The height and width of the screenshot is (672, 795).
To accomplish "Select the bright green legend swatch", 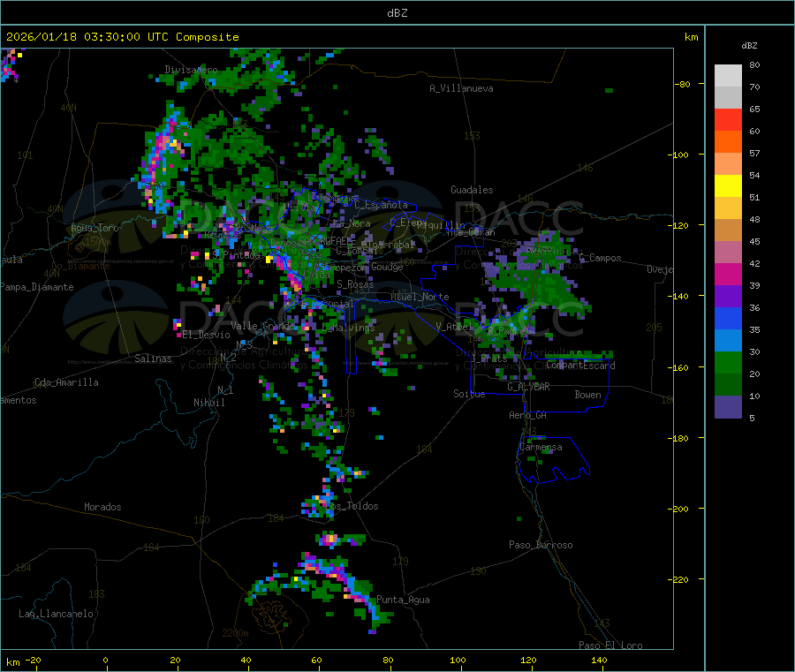I will 728,362.
